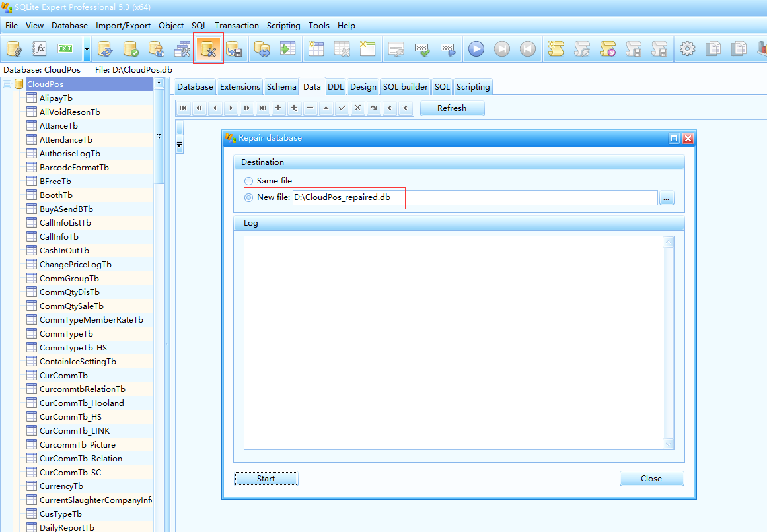Click the grayed step forward playback button
767x532 pixels.
tap(502, 49)
